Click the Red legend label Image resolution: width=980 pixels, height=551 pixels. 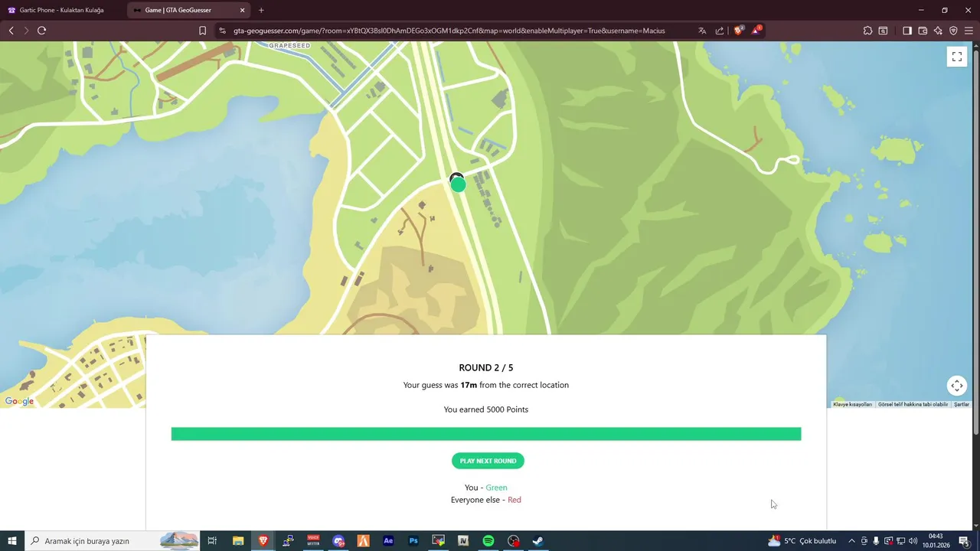(514, 500)
